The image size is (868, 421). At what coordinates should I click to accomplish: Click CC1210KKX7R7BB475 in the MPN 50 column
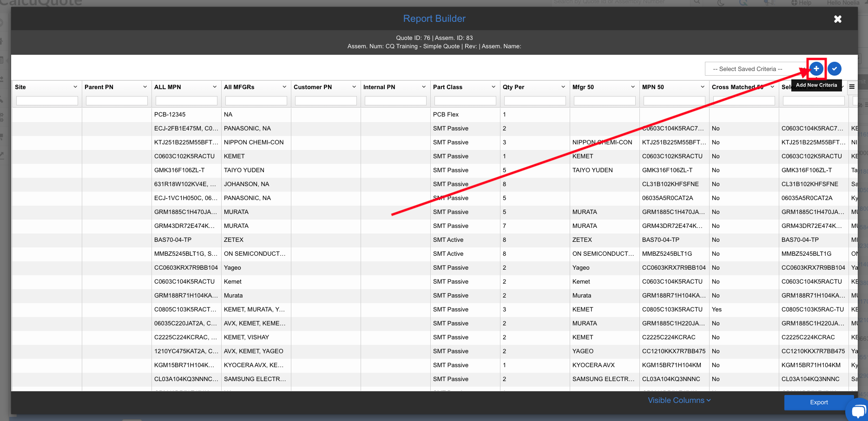coord(674,351)
